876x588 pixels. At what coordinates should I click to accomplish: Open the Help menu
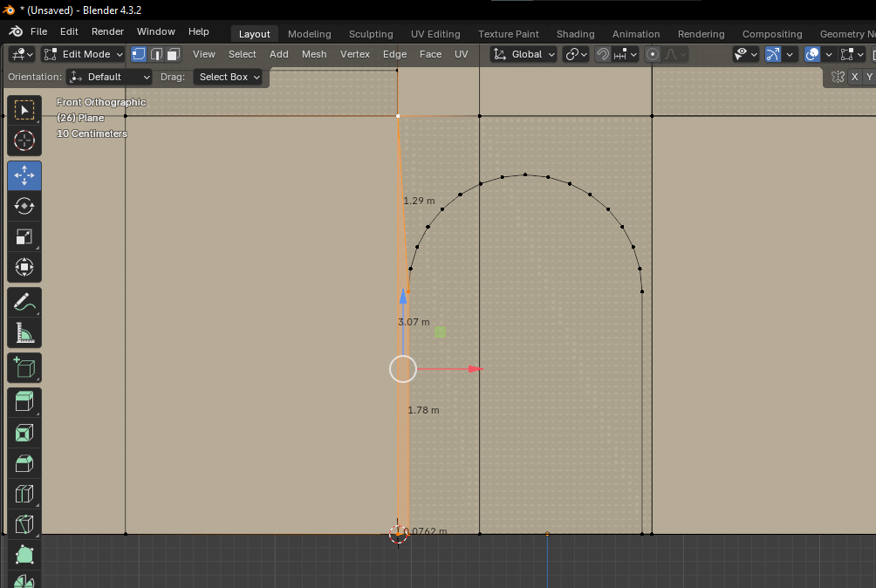pyautogui.click(x=198, y=31)
